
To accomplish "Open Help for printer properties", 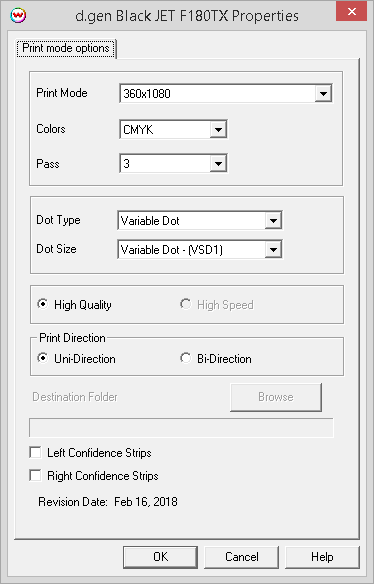I will 322,557.
